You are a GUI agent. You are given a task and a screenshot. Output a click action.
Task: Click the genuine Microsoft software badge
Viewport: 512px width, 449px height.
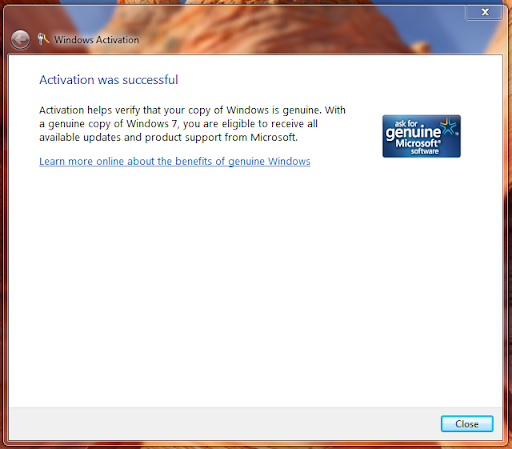pyautogui.click(x=421, y=136)
